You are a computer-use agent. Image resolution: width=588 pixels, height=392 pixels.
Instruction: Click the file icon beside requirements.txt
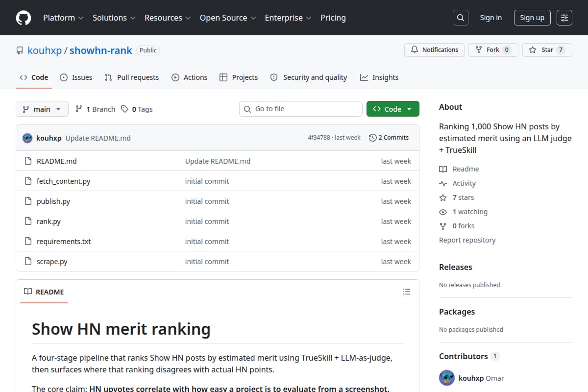click(28, 242)
